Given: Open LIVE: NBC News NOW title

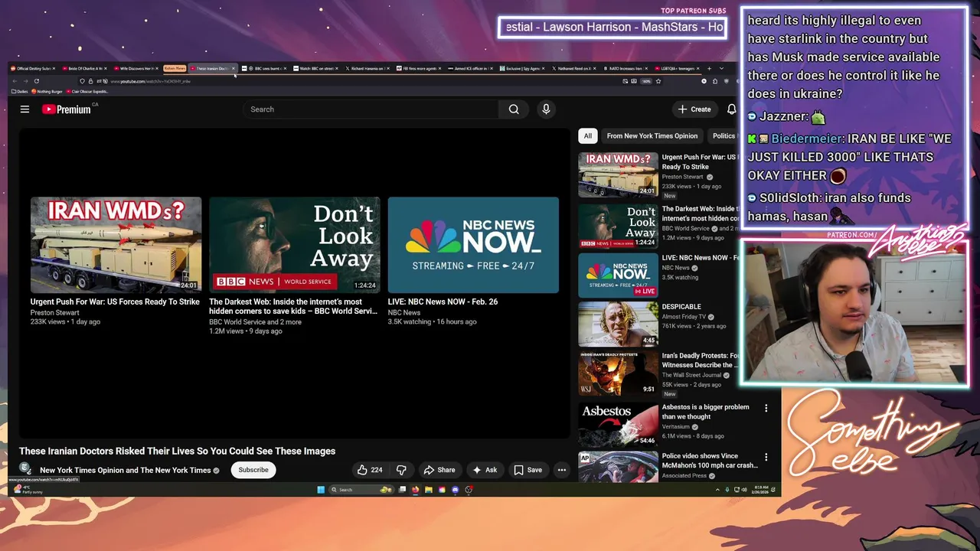Looking at the screenshot, I should [443, 302].
